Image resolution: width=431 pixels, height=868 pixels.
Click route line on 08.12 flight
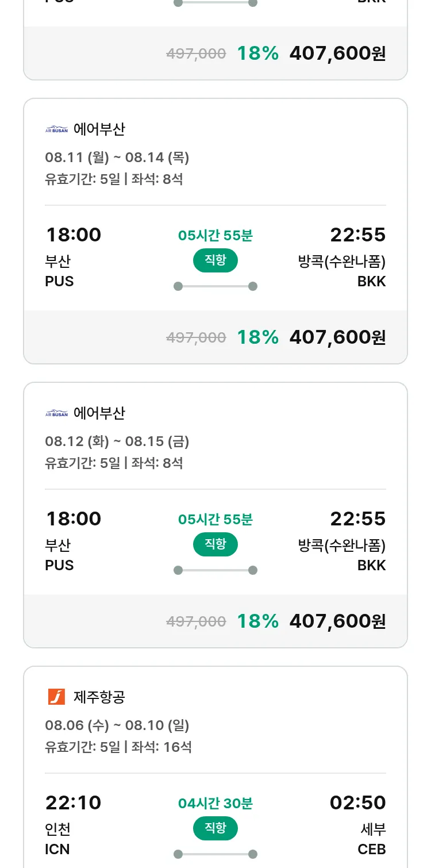click(x=215, y=570)
